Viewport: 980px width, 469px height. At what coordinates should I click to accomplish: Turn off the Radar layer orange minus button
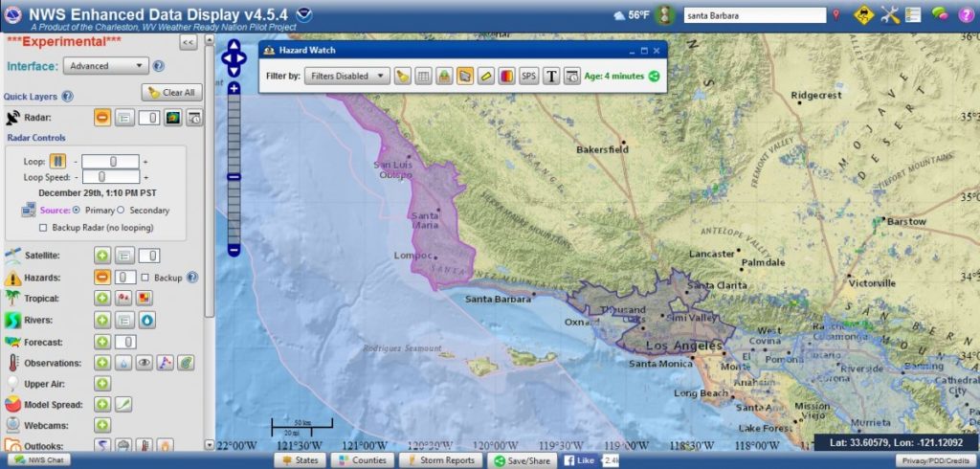(x=102, y=117)
